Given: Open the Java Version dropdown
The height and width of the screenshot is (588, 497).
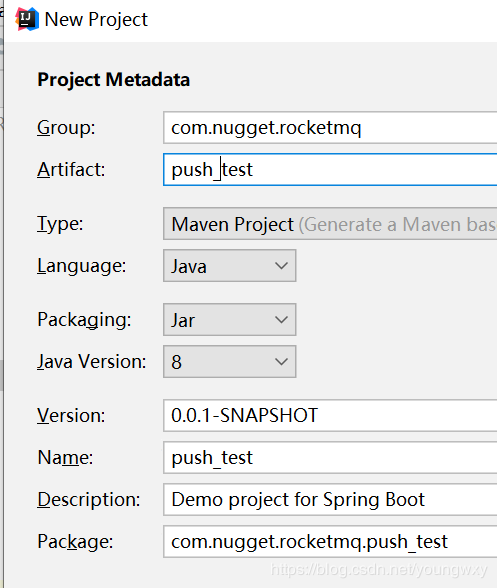Looking at the screenshot, I should [230, 362].
